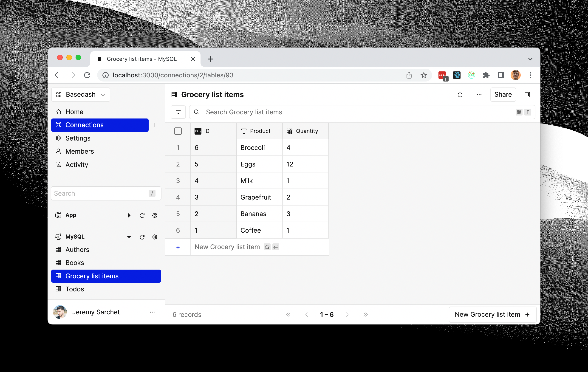The width and height of the screenshot is (588, 372).
Task: Add a new connection with the plus icon
Action: pyautogui.click(x=155, y=125)
